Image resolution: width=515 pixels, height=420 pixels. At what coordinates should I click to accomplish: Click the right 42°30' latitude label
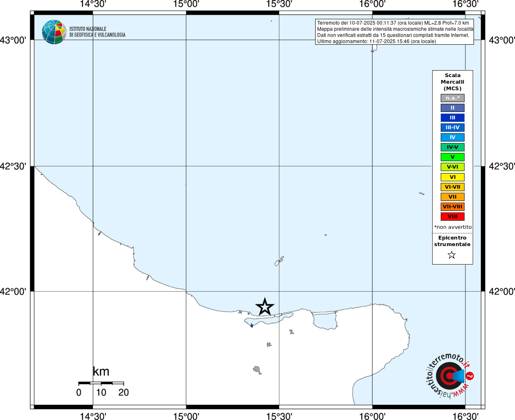(x=502, y=167)
